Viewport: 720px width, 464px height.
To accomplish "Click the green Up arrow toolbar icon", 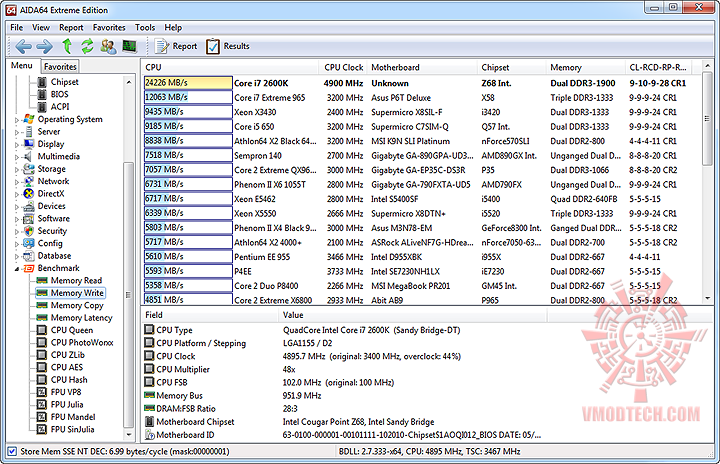I will point(67,46).
